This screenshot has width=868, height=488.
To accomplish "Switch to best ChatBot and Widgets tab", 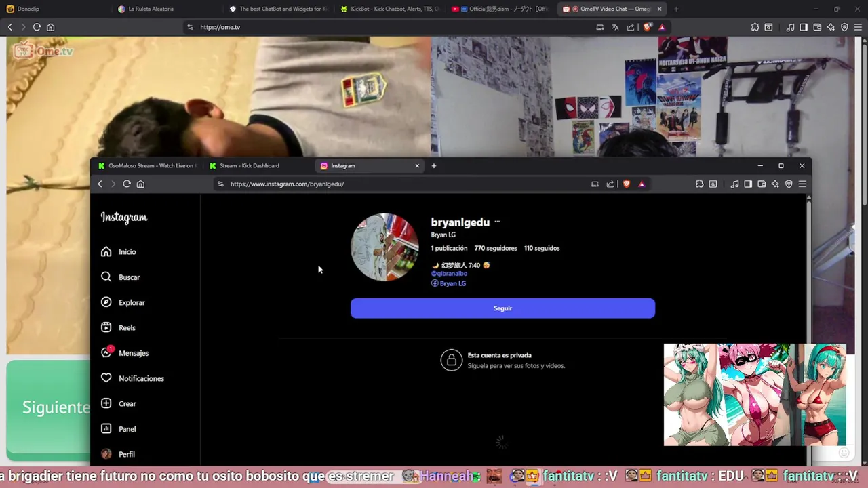I will click(278, 9).
